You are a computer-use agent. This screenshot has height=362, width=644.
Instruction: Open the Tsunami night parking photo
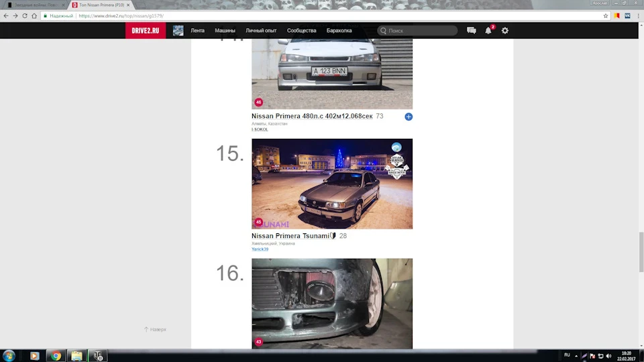(332, 184)
